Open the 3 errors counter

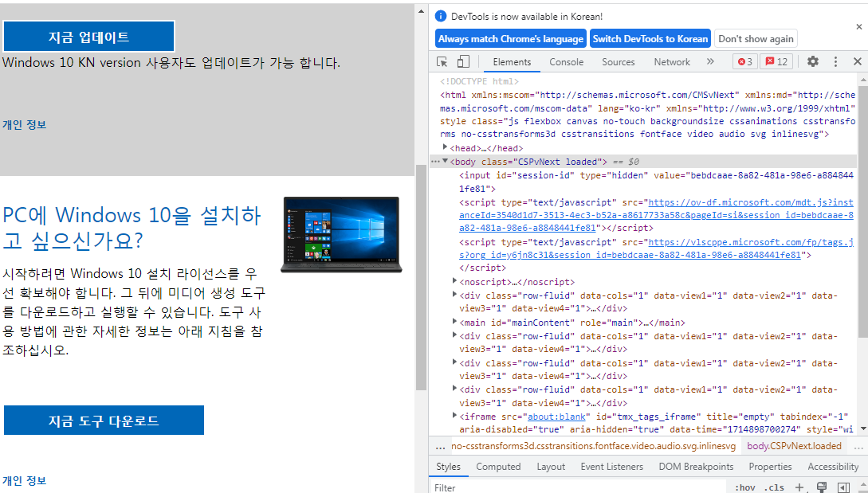coord(745,61)
